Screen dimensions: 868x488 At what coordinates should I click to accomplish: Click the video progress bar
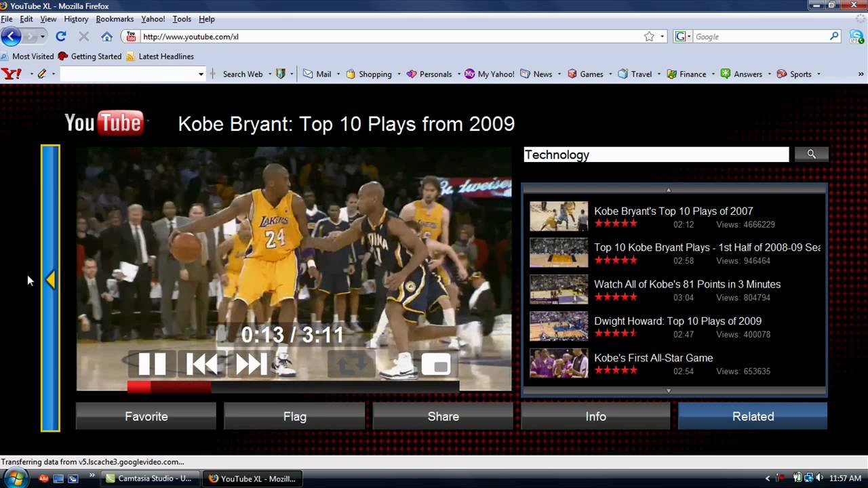pos(293,386)
